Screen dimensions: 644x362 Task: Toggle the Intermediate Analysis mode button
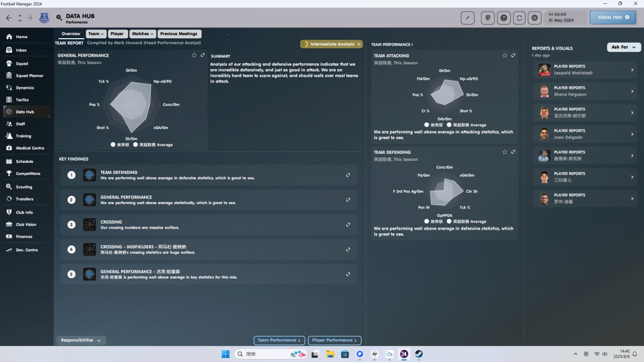pyautogui.click(x=332, y=44)
